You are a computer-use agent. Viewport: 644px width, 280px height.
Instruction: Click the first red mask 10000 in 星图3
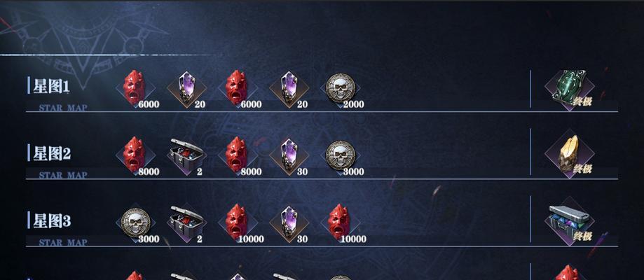coord(238,223)
